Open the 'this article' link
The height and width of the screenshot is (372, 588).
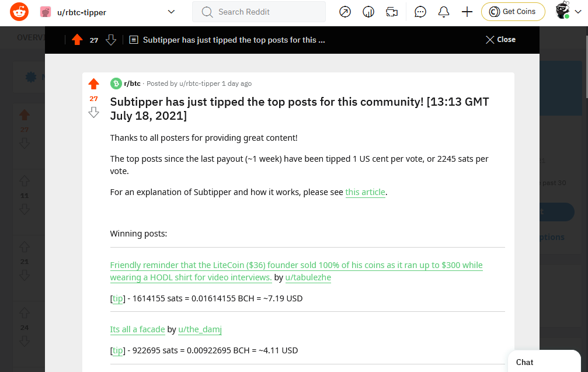point(366,192)
